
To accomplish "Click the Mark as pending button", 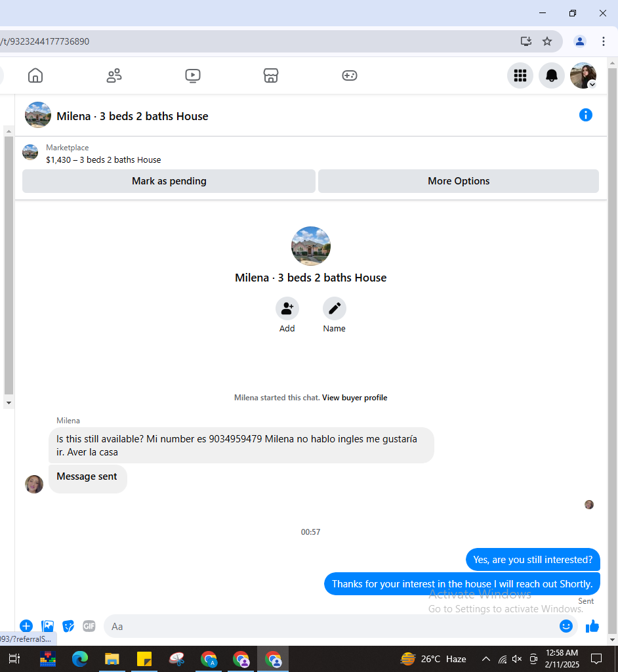I will [169, 181].
